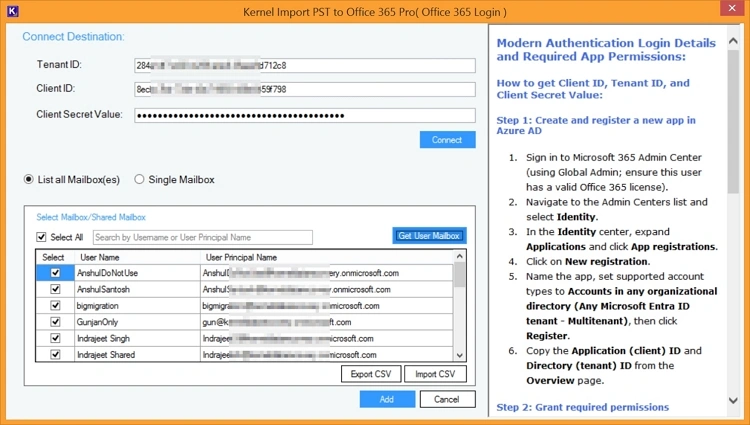The height and width of the screenshot is (425, 750).
Task: Select List all Mailbox(es) radio option
Action: click(x=29, y=180)
